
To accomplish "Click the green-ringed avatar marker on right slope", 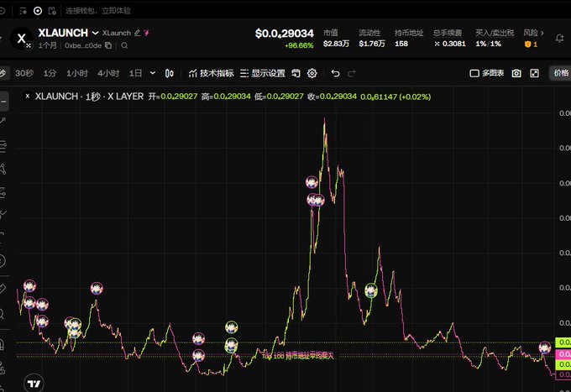I will (371, 290).
